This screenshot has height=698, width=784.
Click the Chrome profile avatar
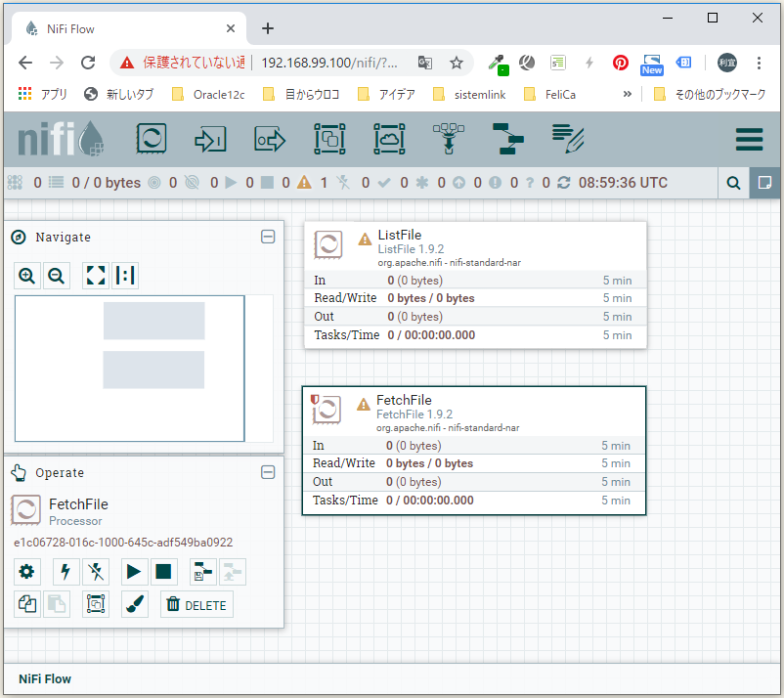(727, 63)
